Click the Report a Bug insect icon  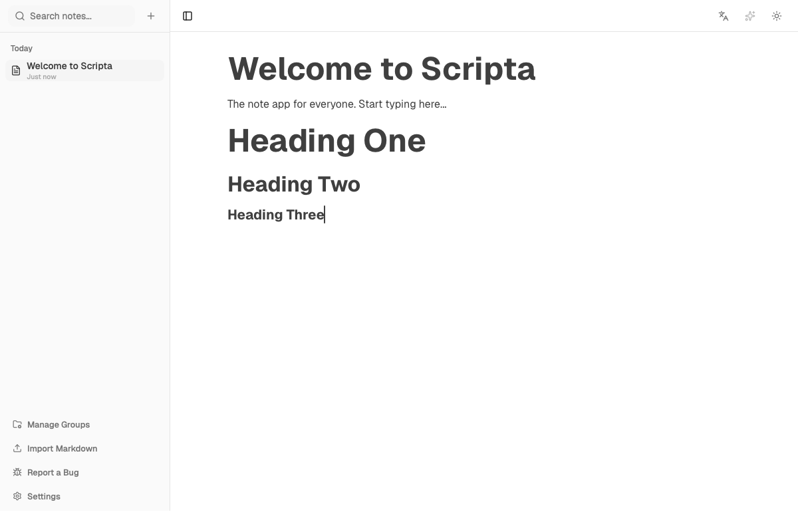16,472
